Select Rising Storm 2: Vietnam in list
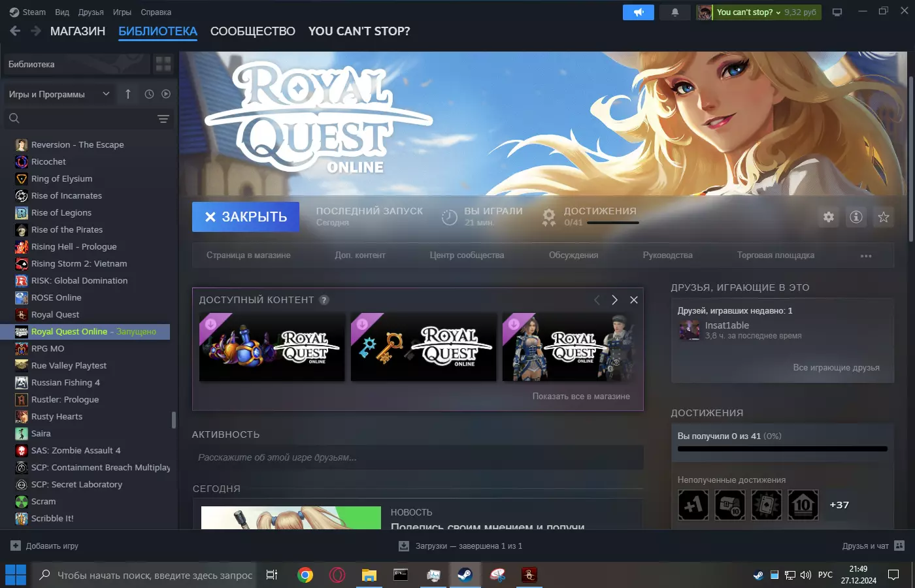915x588 pixels. [91, 263]
